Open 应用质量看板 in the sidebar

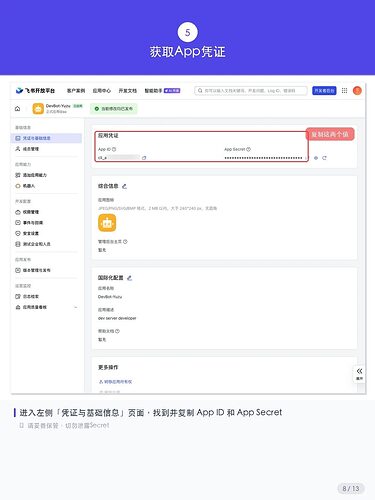click(x=31, y=307)
